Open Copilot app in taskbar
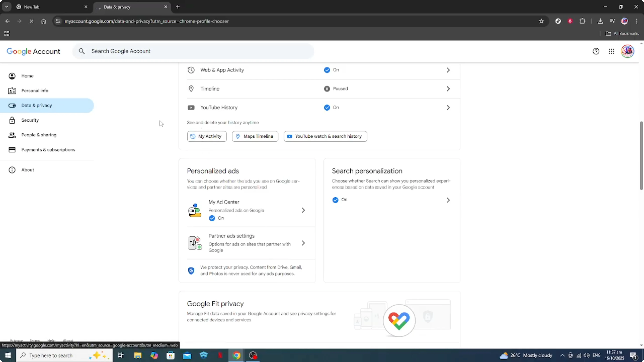The width and height of the screenshot is (644, 362). coord(154,355)
